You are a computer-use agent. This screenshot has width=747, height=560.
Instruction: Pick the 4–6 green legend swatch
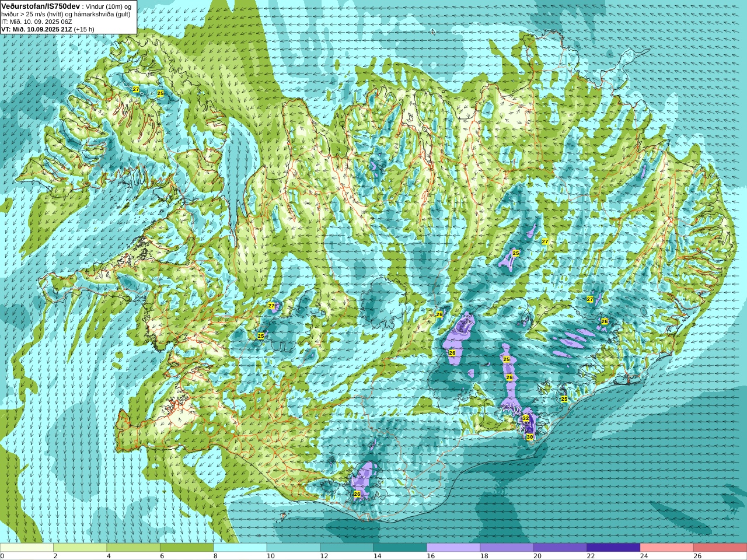click(133, 548)
